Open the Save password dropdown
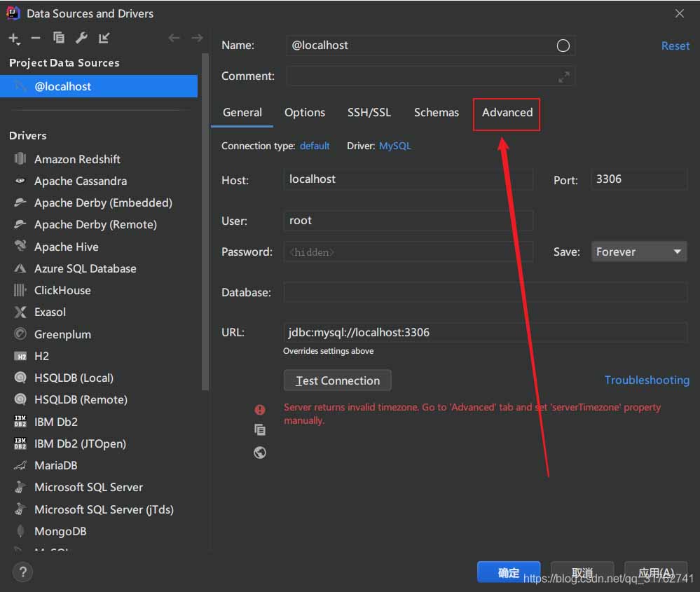 639,252
